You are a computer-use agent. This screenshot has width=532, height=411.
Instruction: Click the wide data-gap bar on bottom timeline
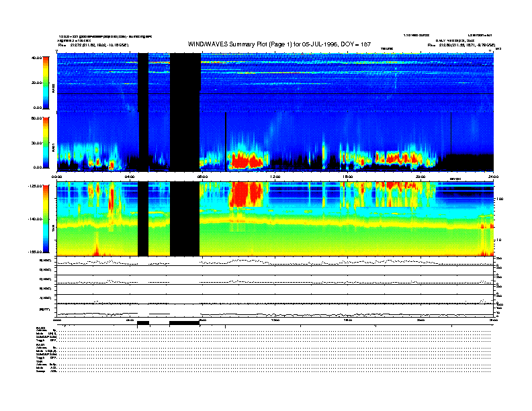(x=184, y=323)
